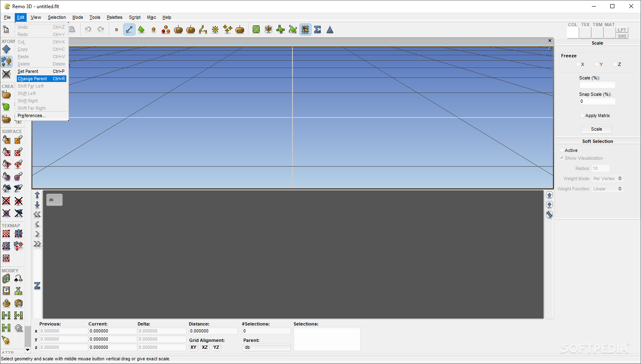This screenshot has height=364, width=641.
Task: Click the upward arrow in hierarchy panel
Action: tap(37, 195)
